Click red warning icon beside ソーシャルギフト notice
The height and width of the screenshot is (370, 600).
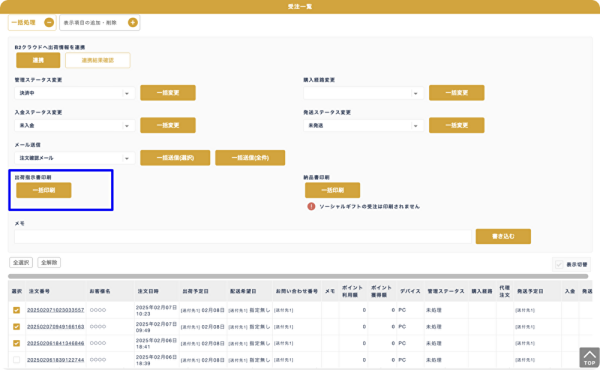[311, 206]
